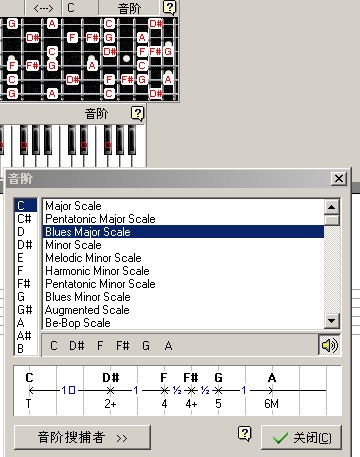Click the 6M interval label
Image resolution: width=360 pixels, height=457 pixels.
(271, 404)
